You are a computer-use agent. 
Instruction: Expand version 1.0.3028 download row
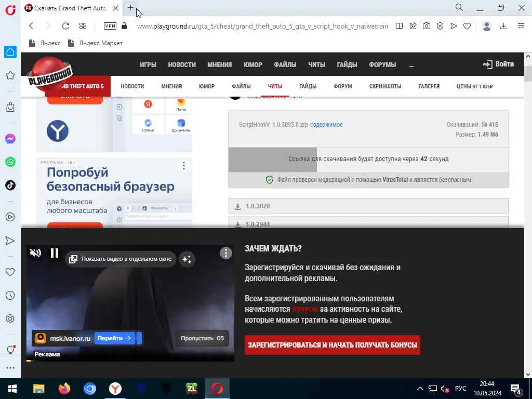click(368, 206)
